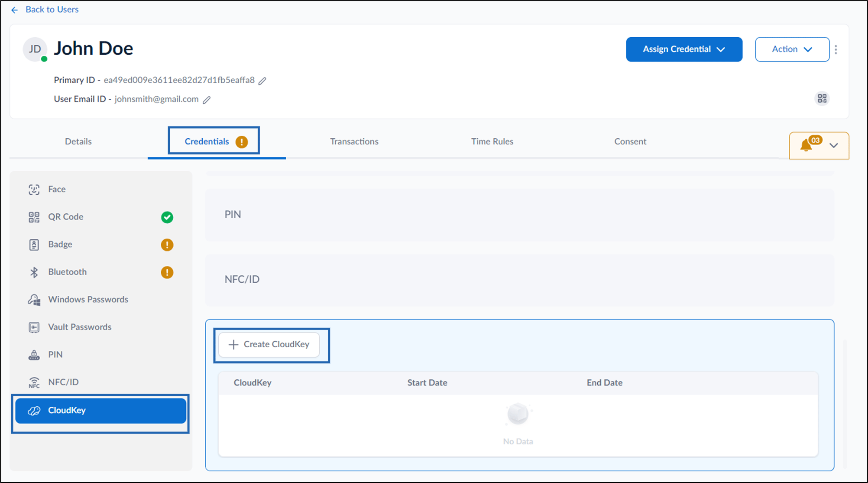This screenshot has height=483, width=868.
Task: Switch to the Transactions tab
Action: 354,141
